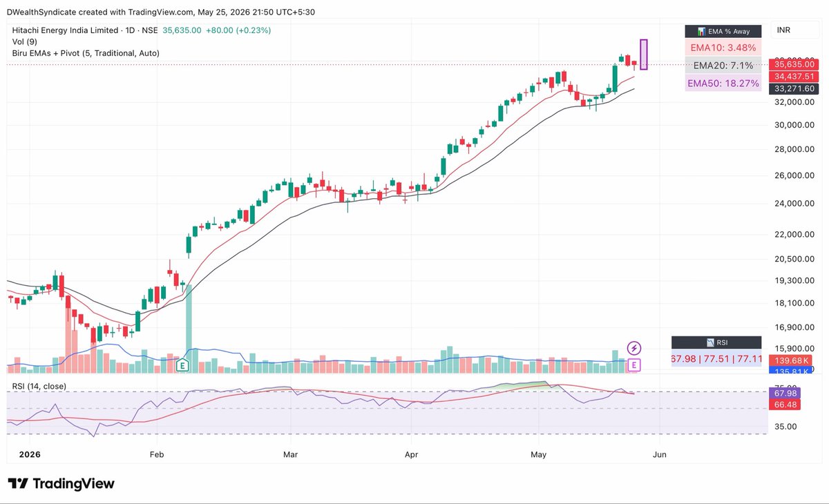The width and height of the screenshot is (829, 504).
Task: Click the EMA50: 18.27% table cell
Action: [723, 83]
